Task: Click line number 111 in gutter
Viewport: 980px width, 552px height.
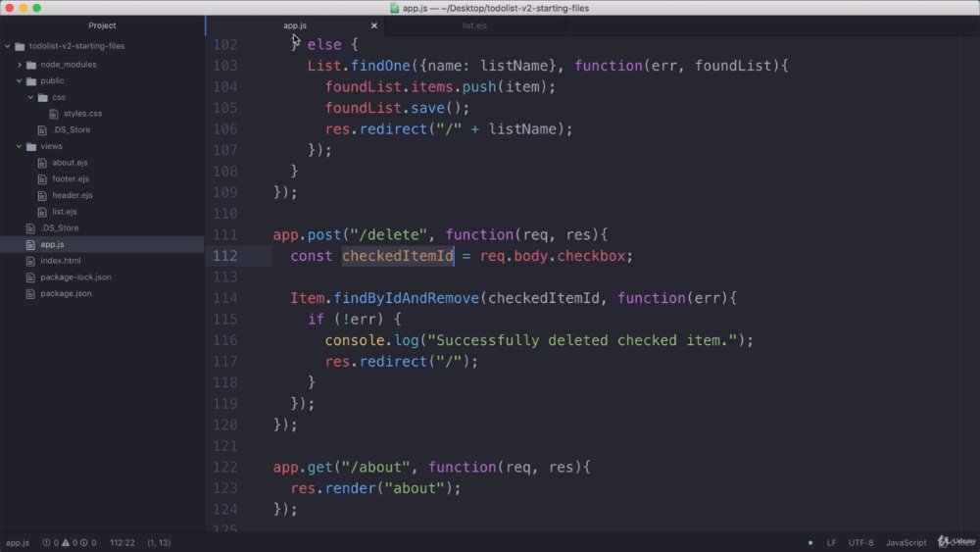Action: (225, 235)
